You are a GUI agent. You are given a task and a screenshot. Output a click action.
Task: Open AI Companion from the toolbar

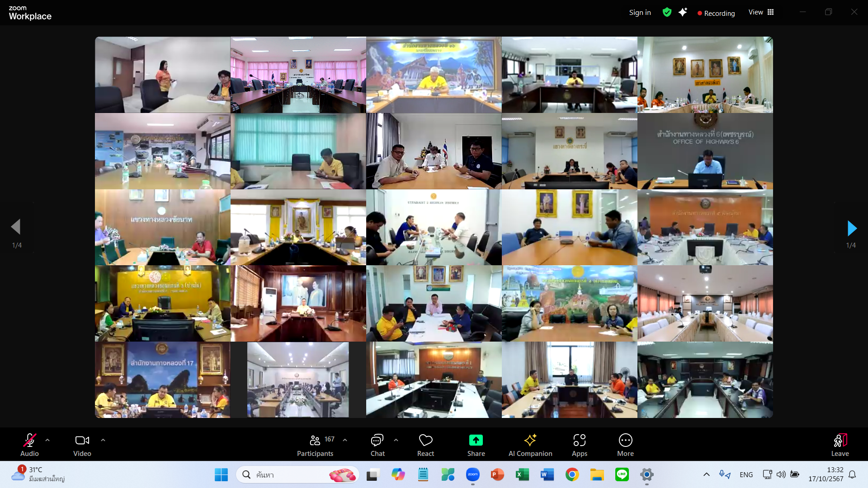pos(530,440)
